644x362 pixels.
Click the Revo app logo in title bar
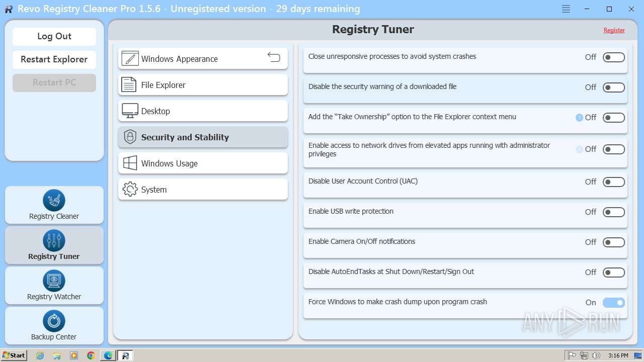8,9
